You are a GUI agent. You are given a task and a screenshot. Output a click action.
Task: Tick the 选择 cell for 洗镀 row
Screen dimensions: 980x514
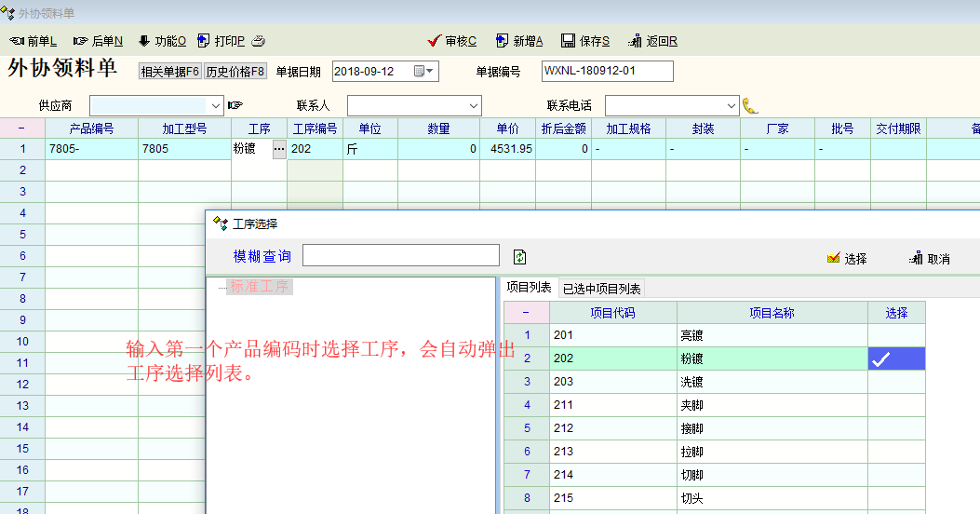[x=896, y=382]
